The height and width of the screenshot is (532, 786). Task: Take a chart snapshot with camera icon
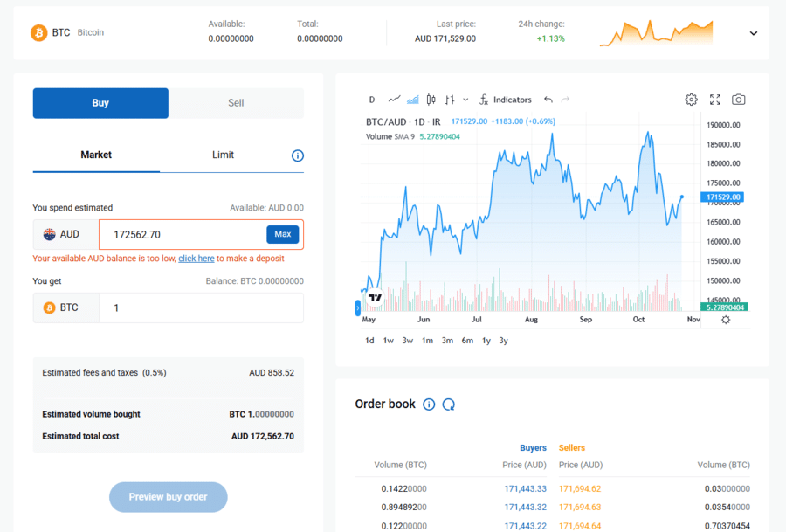pyautogui.click(x=738, y=100)
